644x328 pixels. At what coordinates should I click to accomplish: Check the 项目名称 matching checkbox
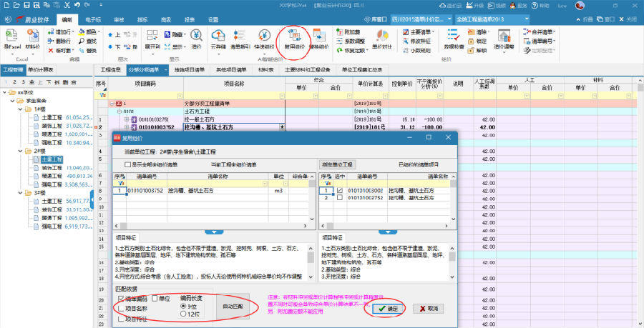coord(121,308)
